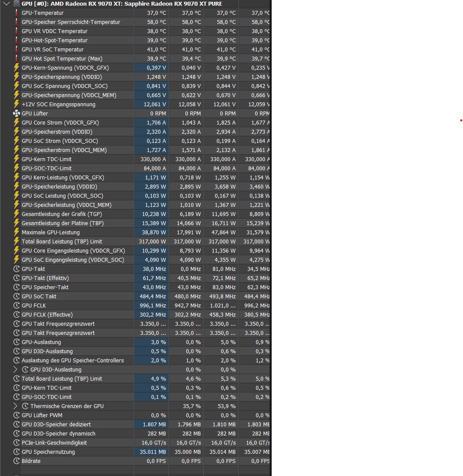Screen dimensions: 463x476
Task: Select GPU-Speicherstrom (VDDCI_MEM) label
Action: 64,150
